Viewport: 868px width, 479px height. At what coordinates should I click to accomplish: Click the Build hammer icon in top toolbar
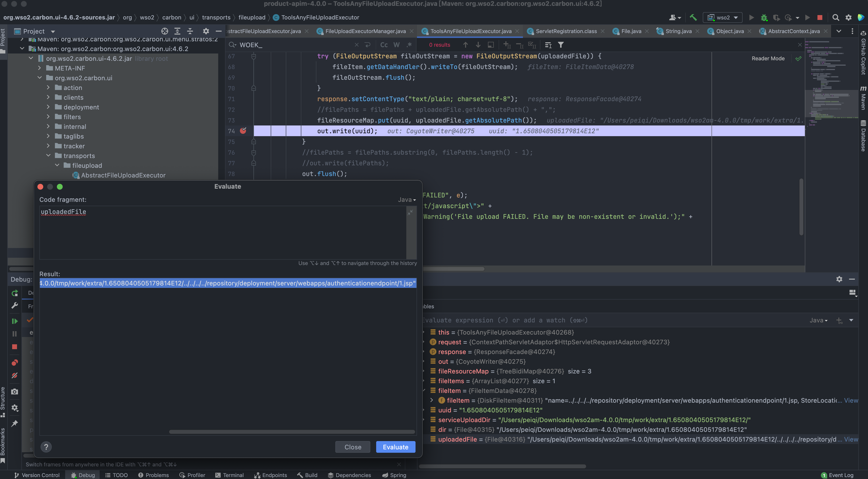click(693, 18)
